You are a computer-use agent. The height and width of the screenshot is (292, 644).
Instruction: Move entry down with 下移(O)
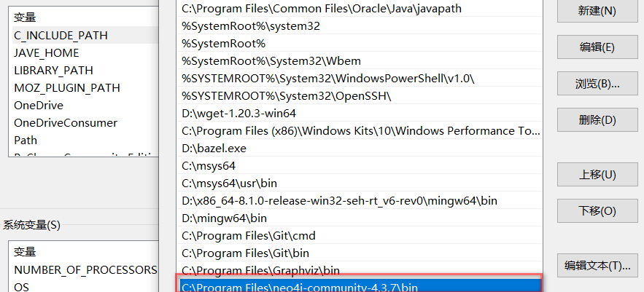pos(597,210)
